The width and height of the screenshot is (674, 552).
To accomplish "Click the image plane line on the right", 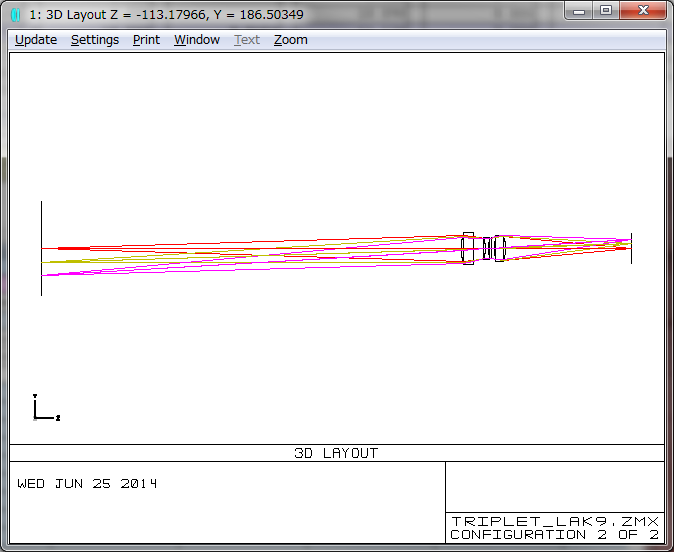I will pyautogui.click(x=631, y=248).
